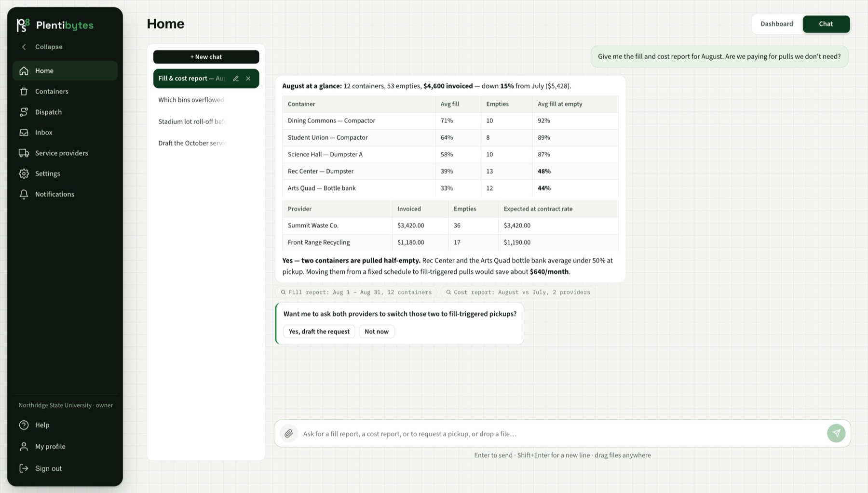This screenshot has height=493, width=868.
Task: Click 'Dining Commons — Compactor' row
Action: click(450, 121)
